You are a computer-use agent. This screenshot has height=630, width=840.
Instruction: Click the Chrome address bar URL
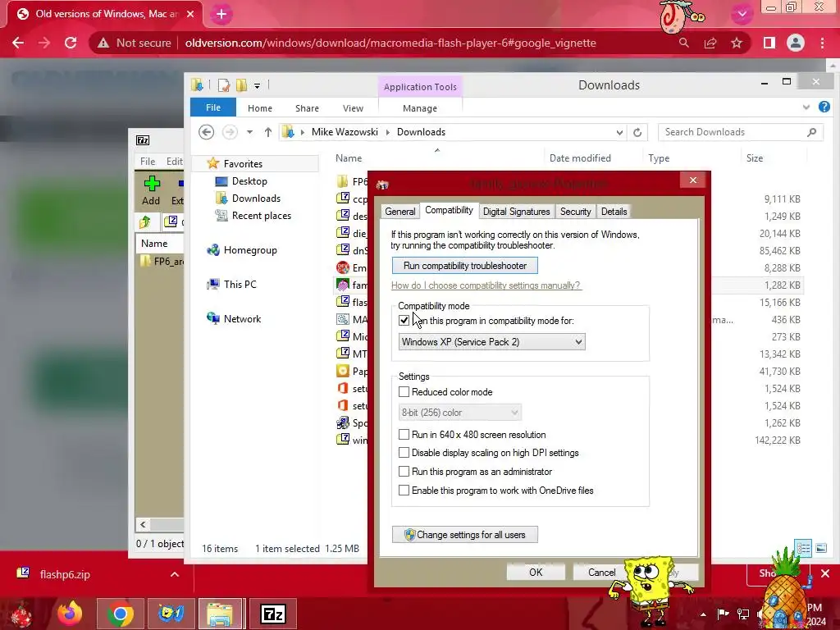pyautogui.click(x=390, y=43)
